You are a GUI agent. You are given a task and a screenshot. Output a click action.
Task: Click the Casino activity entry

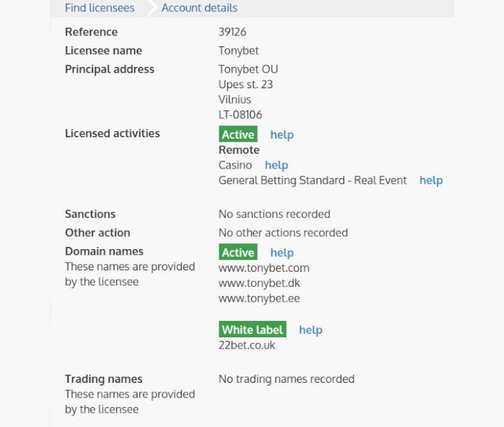click(235, 165)
